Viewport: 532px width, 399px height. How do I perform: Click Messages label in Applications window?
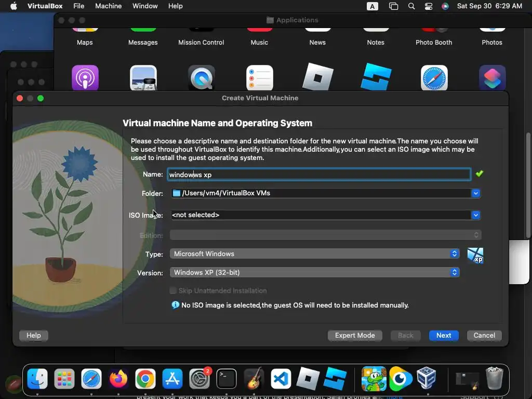click(x=143, y=43)
